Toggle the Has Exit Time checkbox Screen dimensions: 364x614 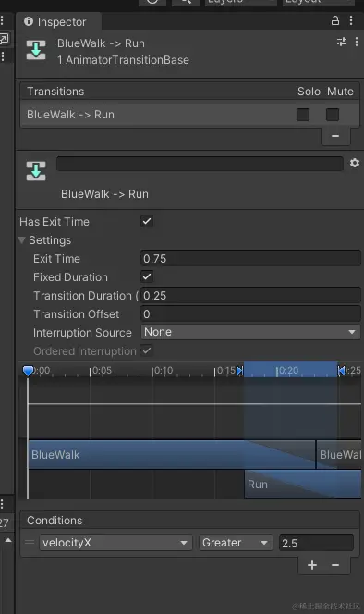tap(147, 221)
